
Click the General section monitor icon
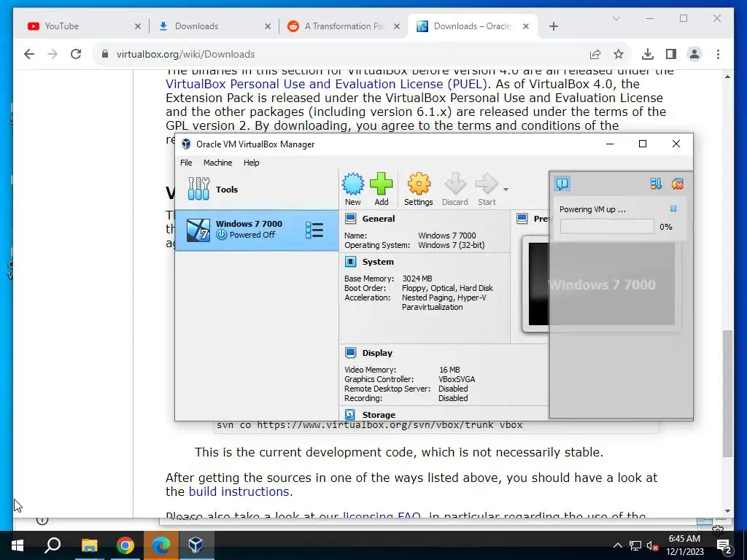pos(351,219)
